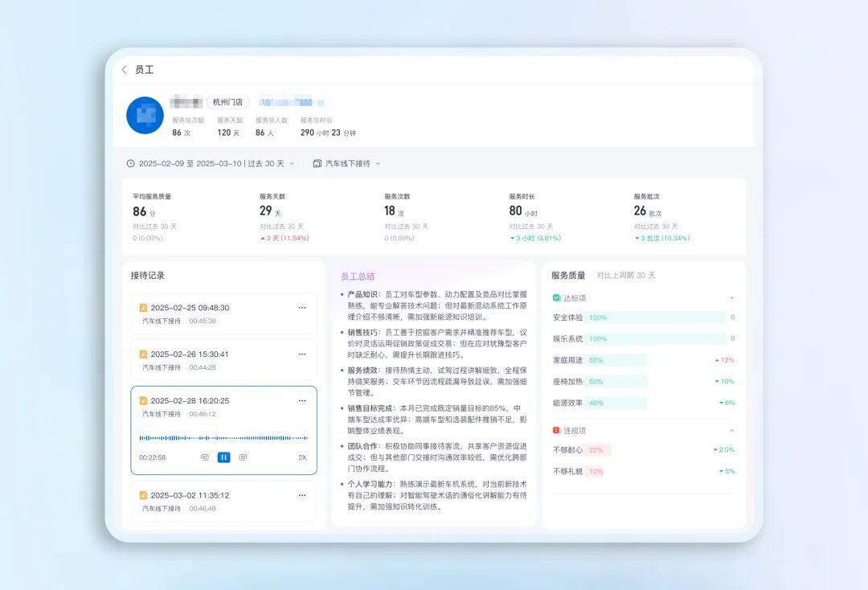This screenshot has height=590, width=868.
Task: Click the green 3 批次 (10.34%) change indicator
Action: click(x=662, y=239)
